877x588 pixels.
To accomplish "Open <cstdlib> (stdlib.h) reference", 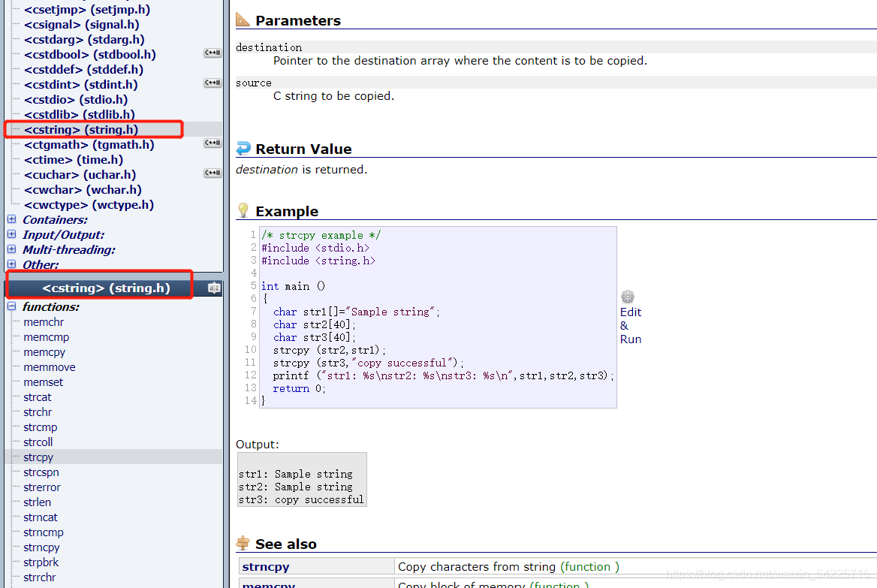I will 80,115.
